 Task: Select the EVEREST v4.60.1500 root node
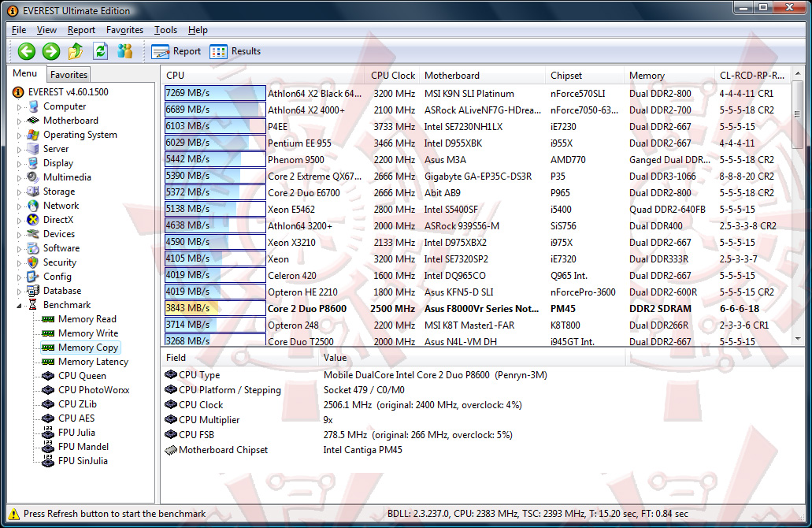69,92
